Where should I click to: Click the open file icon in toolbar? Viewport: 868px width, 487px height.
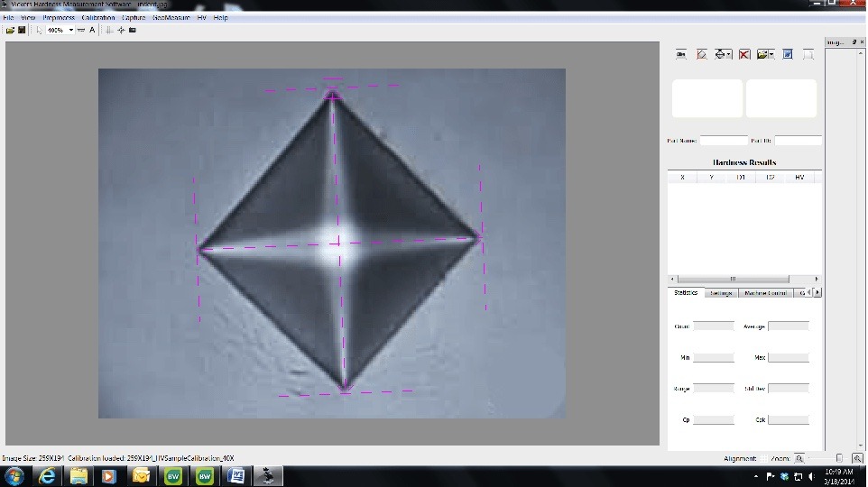click(10, 30)
